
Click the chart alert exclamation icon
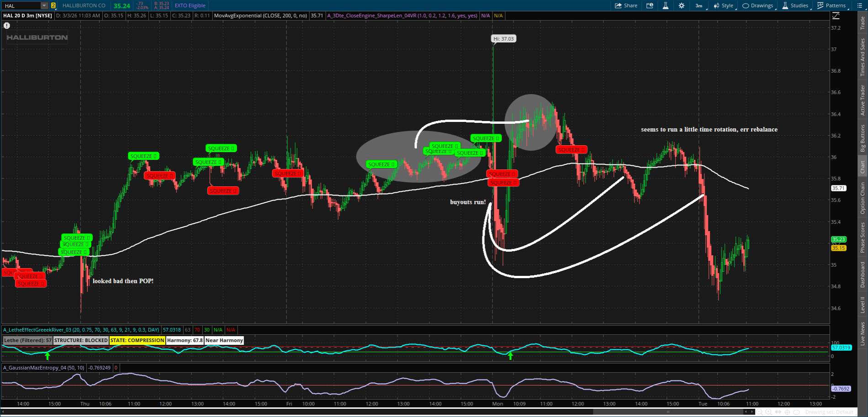(x=7, y=26)
